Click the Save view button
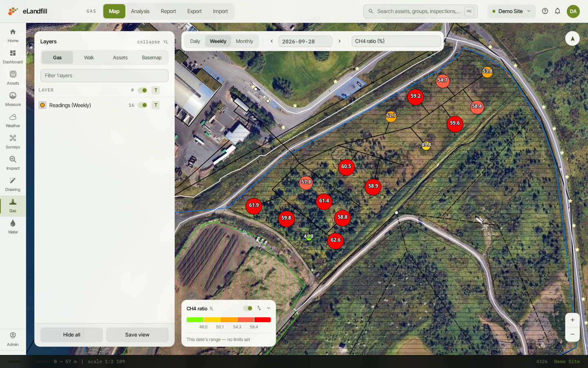The image size is (588, 368). [x=137, y=335]
